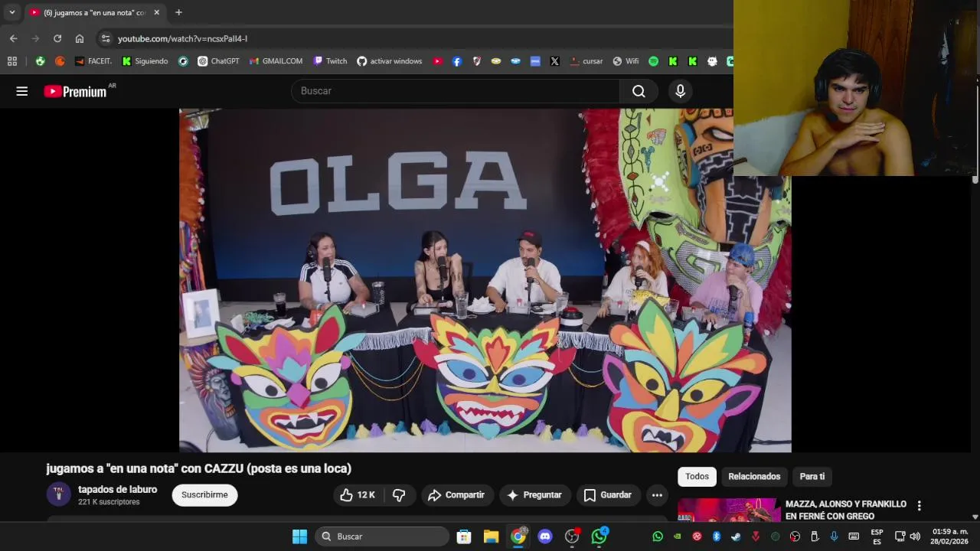The image size is (980, 551).
Task: Open the Windows Start menu
Action: tap(299, 536)
